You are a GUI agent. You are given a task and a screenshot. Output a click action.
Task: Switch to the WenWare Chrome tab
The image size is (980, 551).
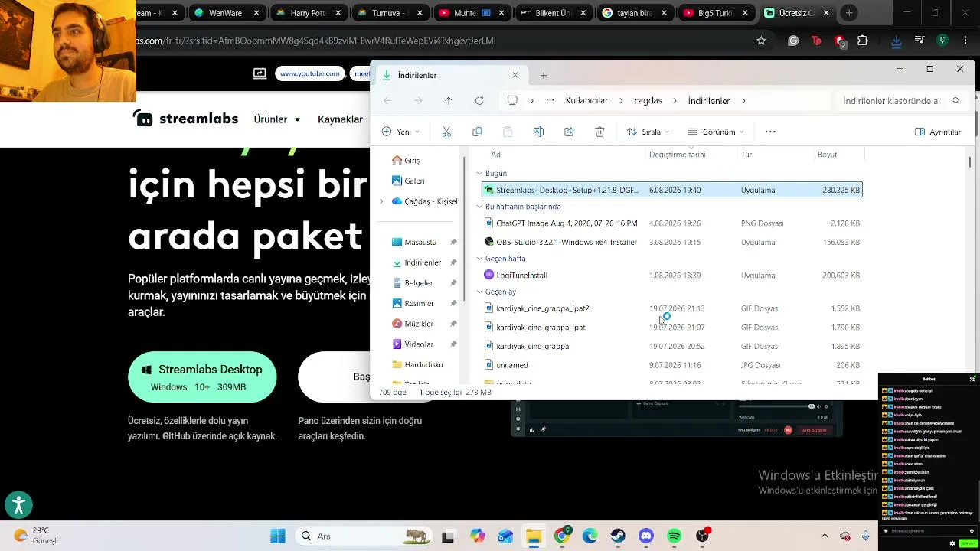coord(227,13)
